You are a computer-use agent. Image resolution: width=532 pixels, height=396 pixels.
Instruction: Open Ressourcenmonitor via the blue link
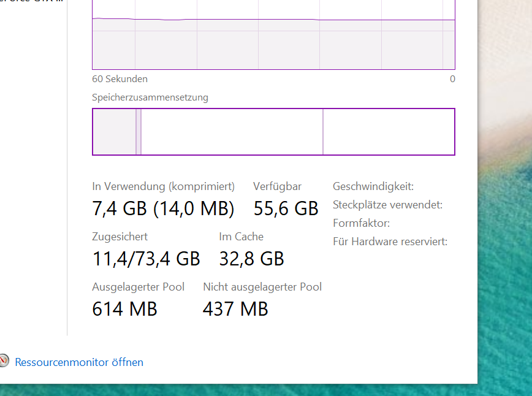point(79,362)
